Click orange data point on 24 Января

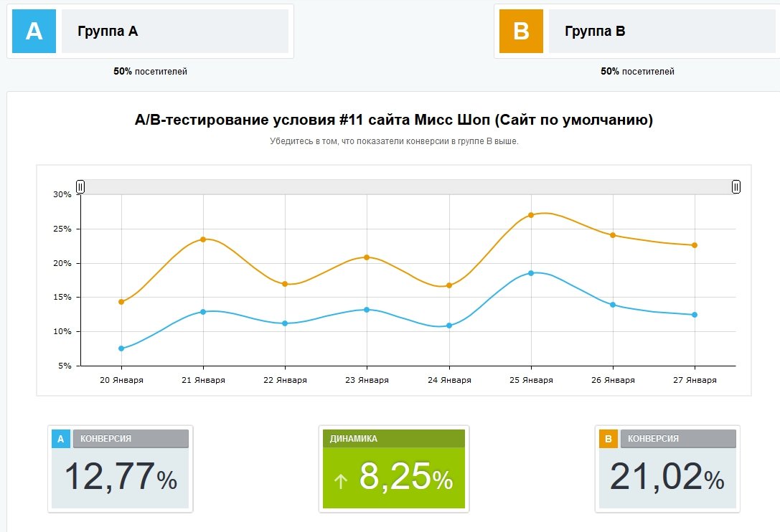click(449, 285)
